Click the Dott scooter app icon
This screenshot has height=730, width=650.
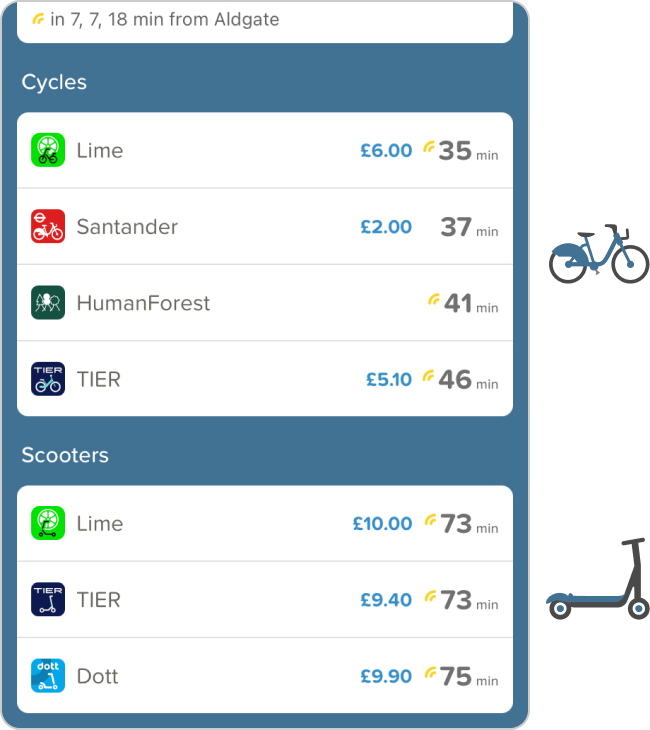coord(48,676)
